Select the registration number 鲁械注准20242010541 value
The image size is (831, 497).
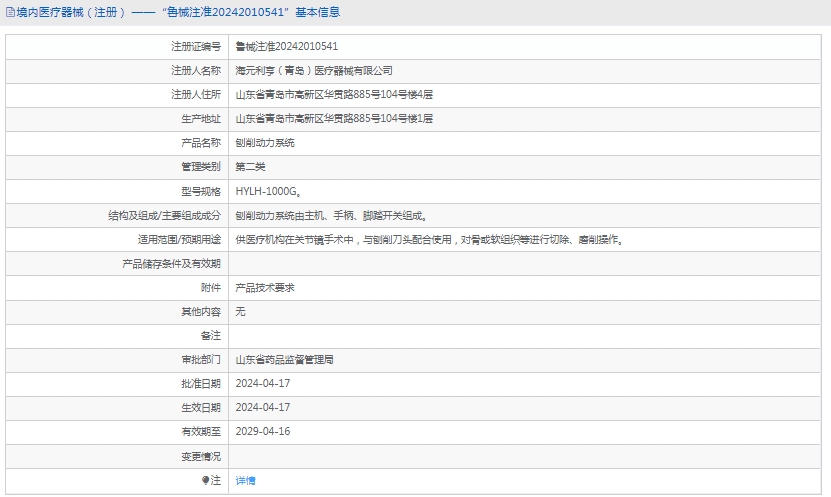286,47
